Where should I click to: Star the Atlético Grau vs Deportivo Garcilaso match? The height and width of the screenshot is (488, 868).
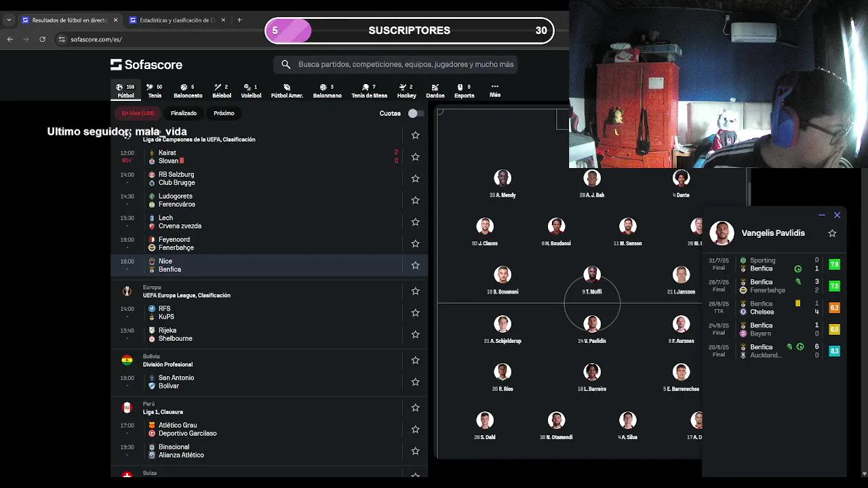point(415,429)
